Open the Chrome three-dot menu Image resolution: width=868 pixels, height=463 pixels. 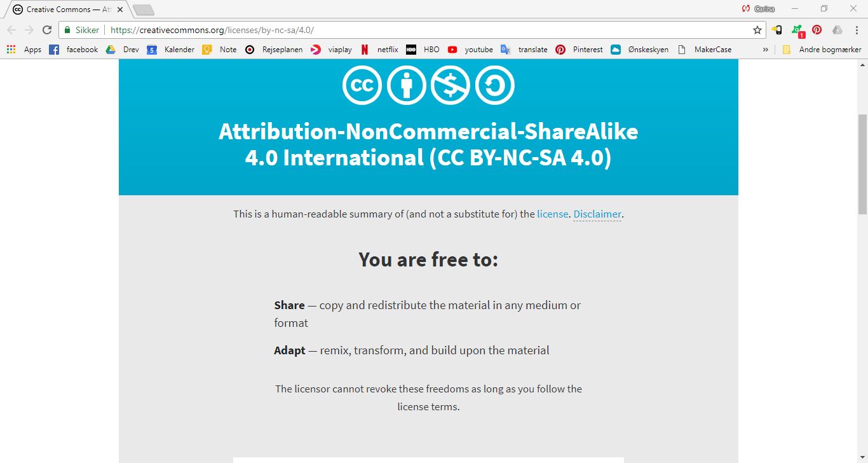point(855,30)
